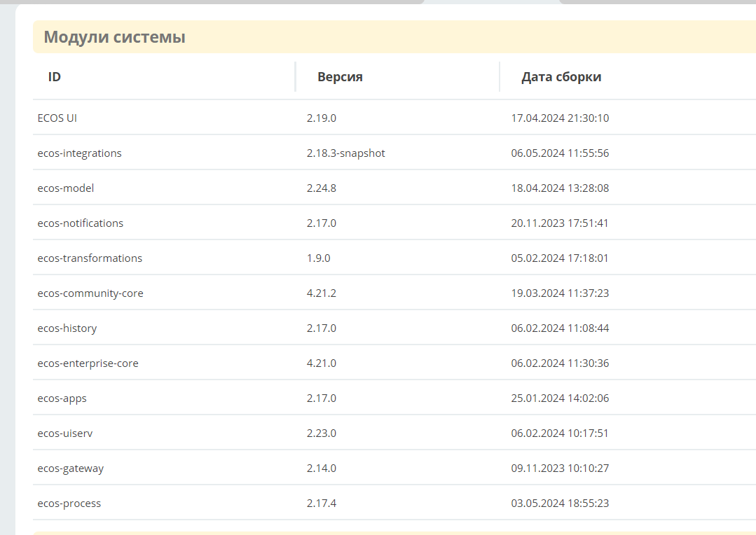The width and height of the screenshot is (756, 535).
Task: Click build date 25.01.2024 14:02:06
Action: click(x=560, y=398)
